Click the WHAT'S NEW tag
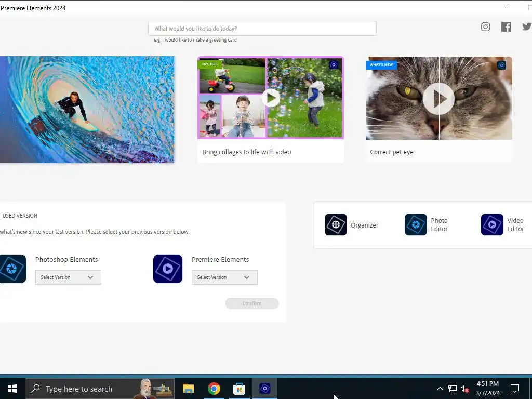 tap(381, 65)
